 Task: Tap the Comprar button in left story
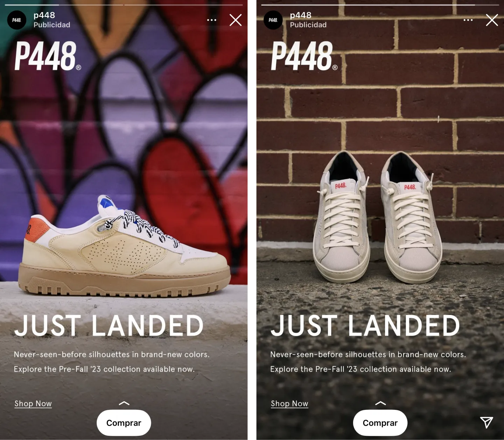point(124,423)
